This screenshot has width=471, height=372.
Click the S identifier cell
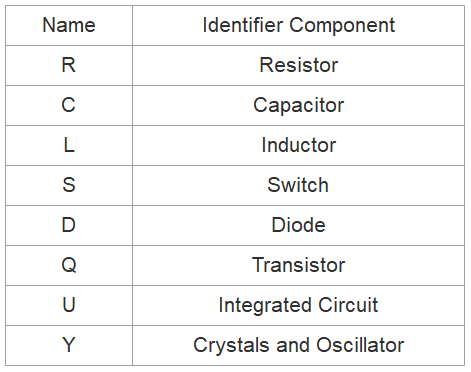click(x=69, y=185)
